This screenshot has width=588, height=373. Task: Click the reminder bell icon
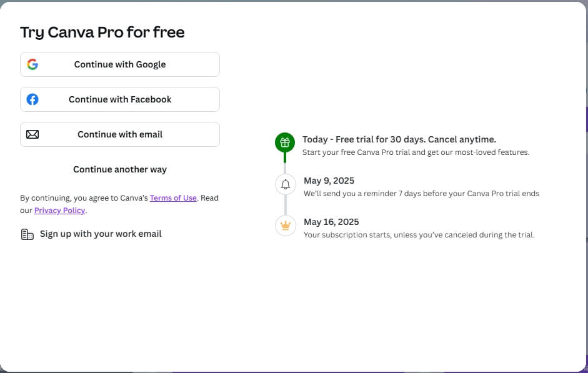(x=285, y=184)
